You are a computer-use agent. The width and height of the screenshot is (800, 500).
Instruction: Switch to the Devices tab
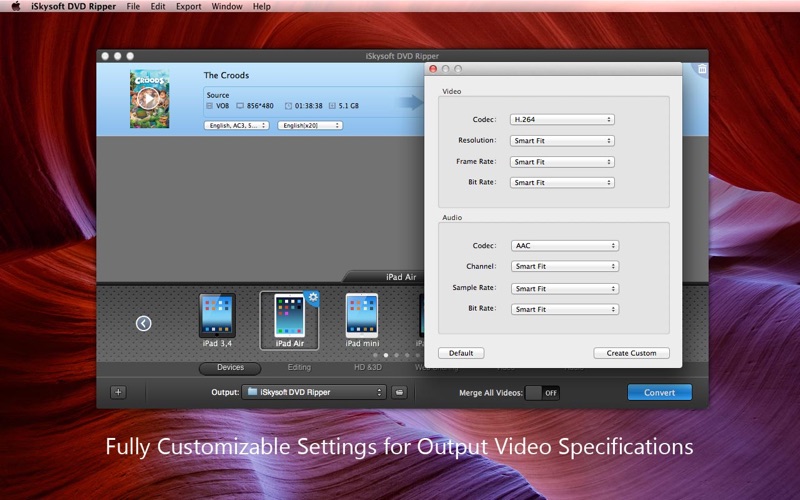click(x=230, y=367)
